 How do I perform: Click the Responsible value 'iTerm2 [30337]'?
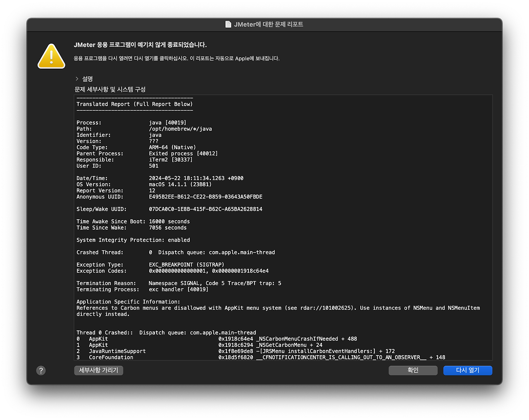tap(171, 160)
